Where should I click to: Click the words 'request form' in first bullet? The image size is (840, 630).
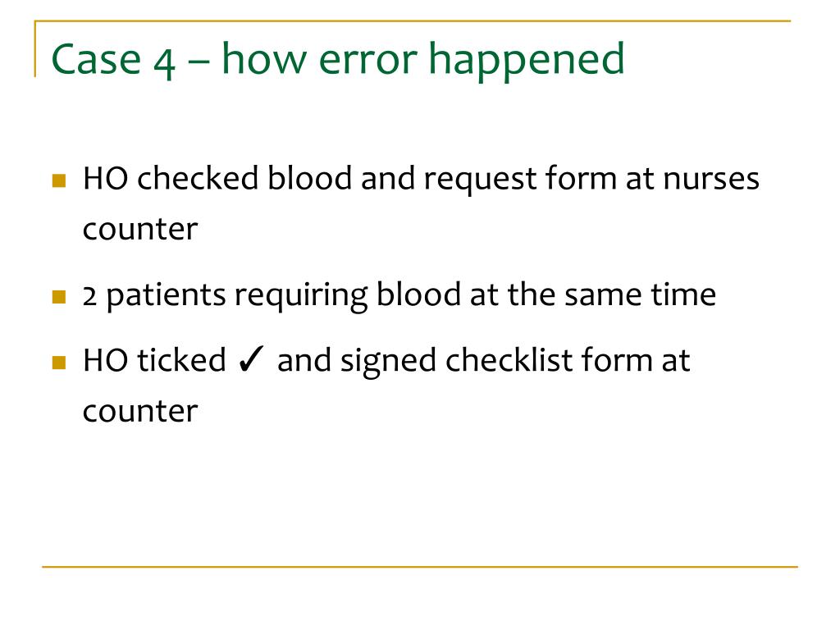tap(520, 179)
